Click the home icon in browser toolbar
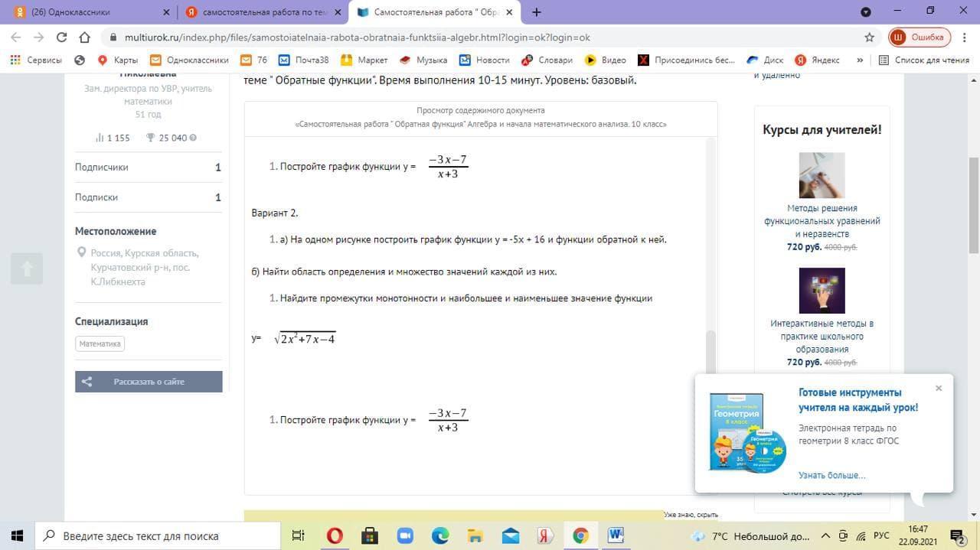This screenshot has width=980, height=550. click(x=86, y=37)
